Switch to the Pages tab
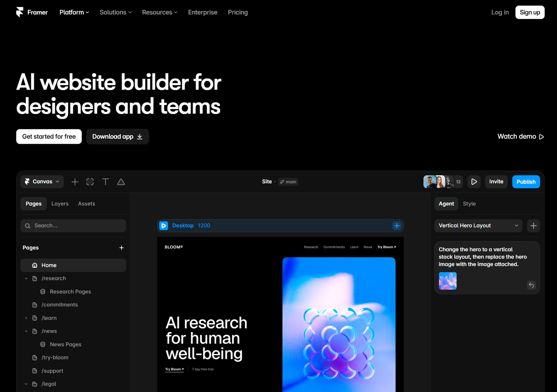The width and height of the screenshot is (557, 392). [x=33, y=204]
